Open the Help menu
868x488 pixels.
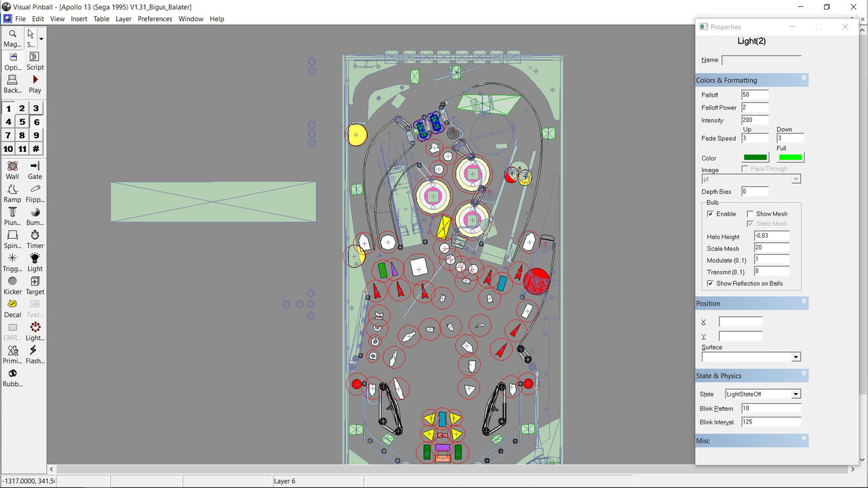point(217,19)
